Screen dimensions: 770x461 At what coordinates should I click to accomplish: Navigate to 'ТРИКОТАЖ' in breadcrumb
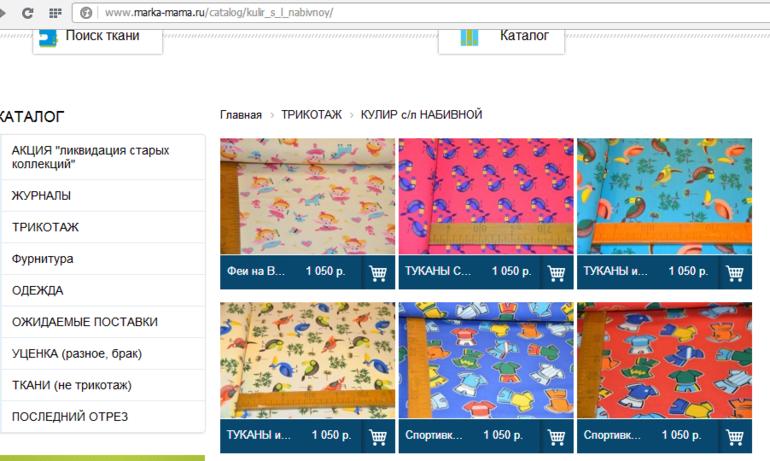(311, 115)
